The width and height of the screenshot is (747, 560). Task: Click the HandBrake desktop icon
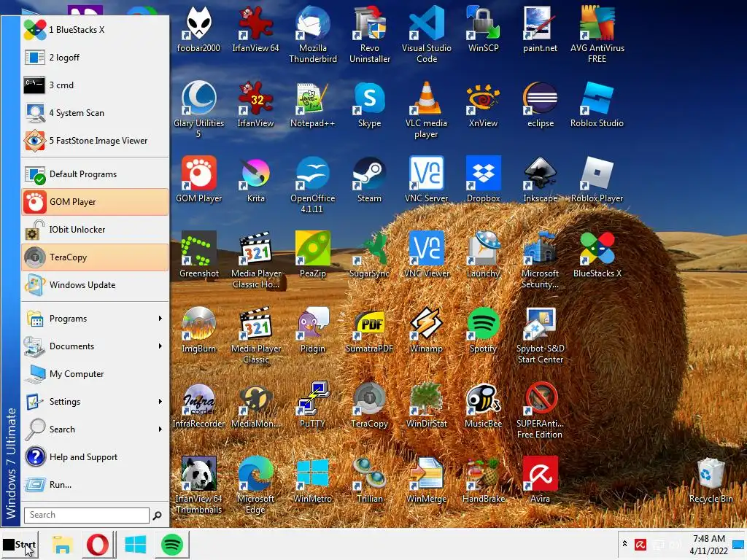[x=483, y=481]
